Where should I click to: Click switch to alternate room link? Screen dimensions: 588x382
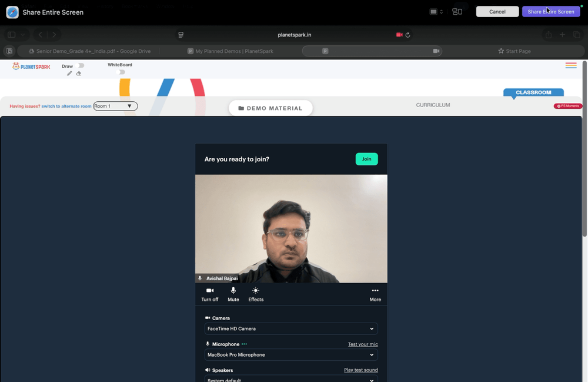point(66,106)
